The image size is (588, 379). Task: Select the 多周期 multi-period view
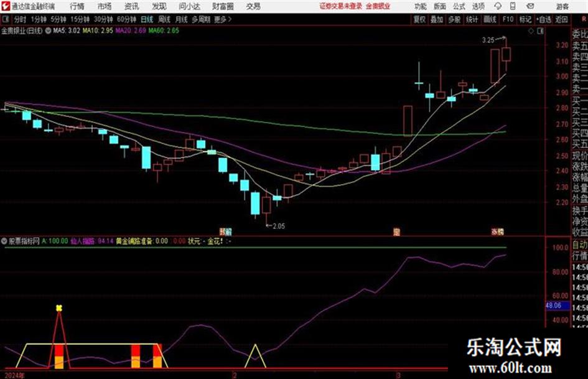201,19
